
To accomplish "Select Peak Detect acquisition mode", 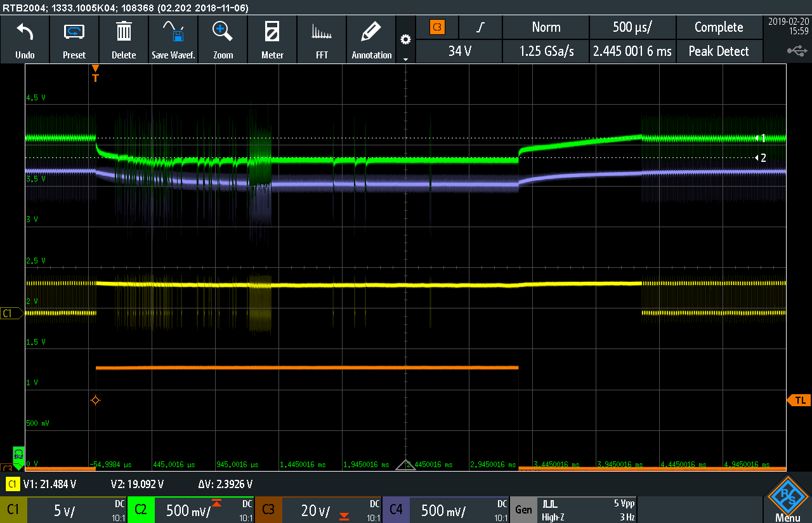I will point(719,51).
